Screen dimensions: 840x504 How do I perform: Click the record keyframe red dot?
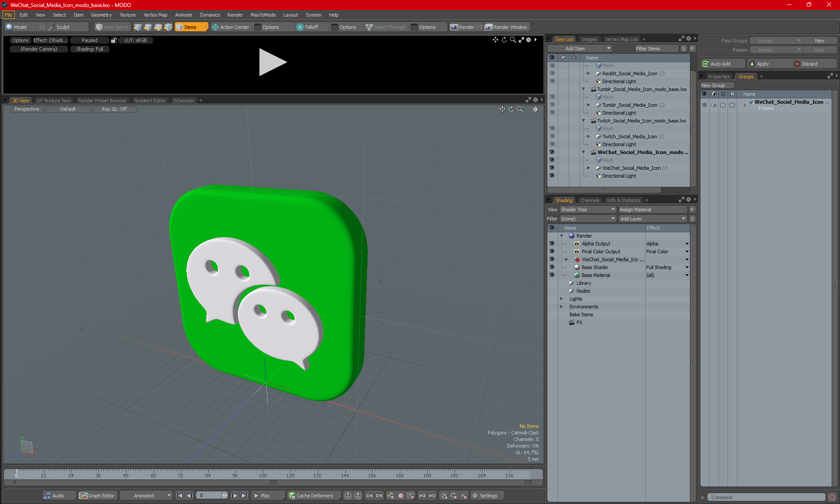click(x=400, y=496)
